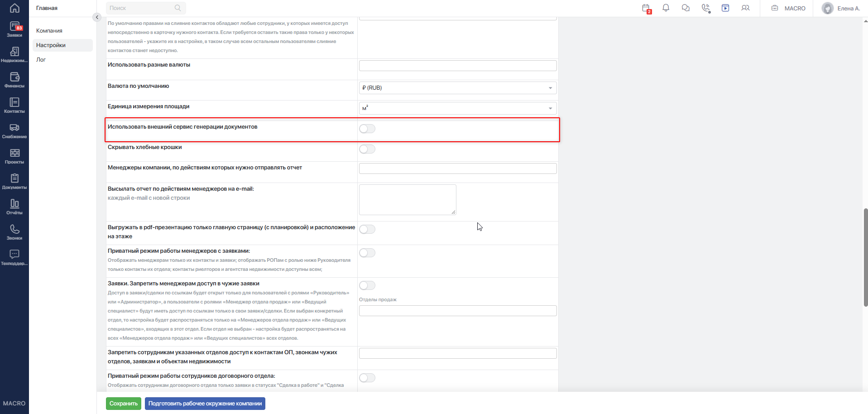Open Недвижимость section icon
This screenshot has width=868, height=414.
[x=14, y=55]
